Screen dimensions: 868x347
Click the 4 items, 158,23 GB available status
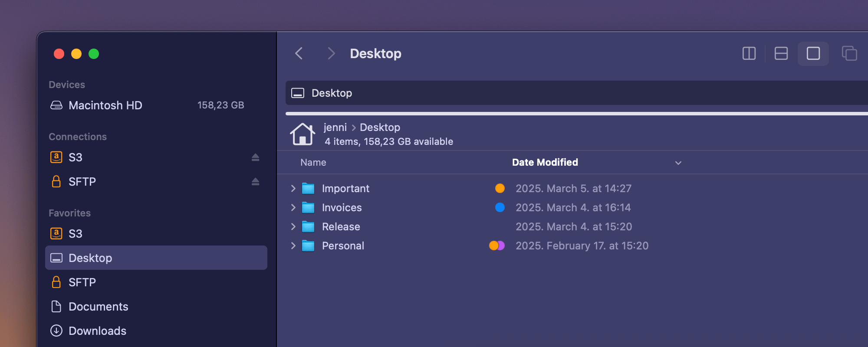click(x=389, y=141)
